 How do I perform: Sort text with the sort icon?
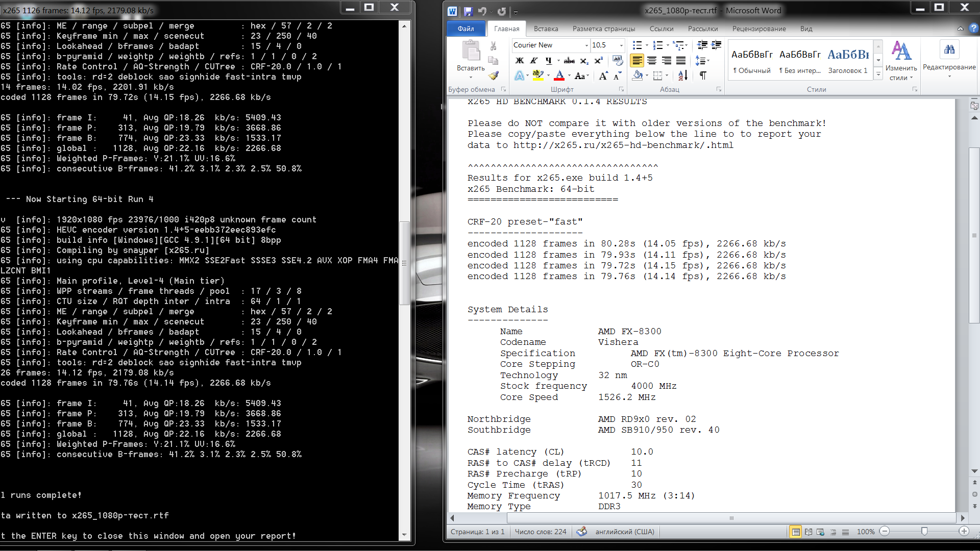pyautogui.click(x=682, y=76)
